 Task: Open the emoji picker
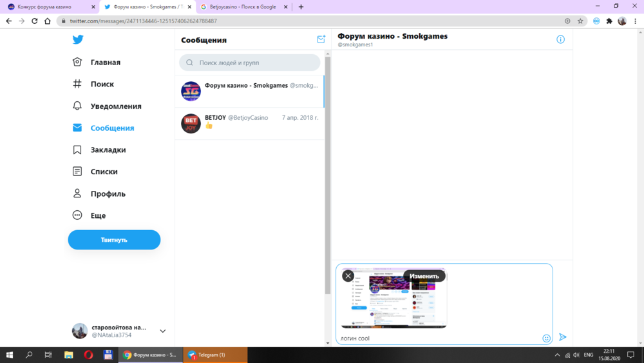click(x=546, y=338)
